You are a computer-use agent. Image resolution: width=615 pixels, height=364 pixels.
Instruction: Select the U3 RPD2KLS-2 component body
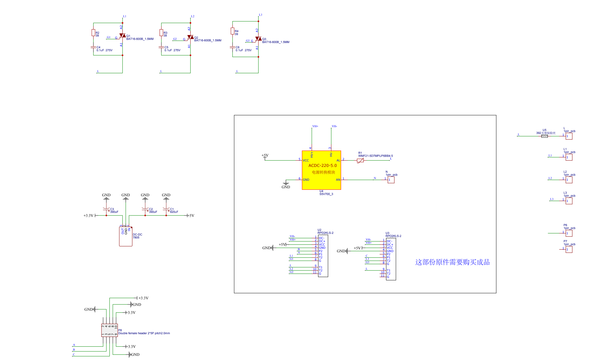click(x=391, y=259)
